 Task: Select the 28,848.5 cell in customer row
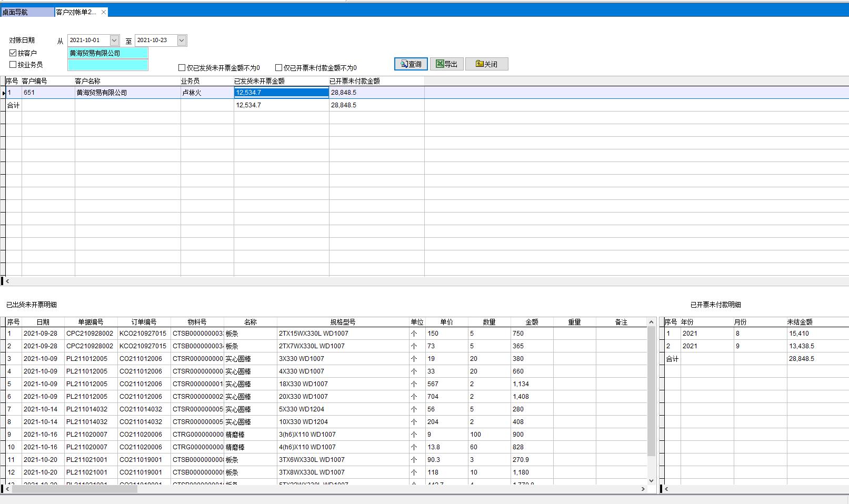tap(376, 93)
